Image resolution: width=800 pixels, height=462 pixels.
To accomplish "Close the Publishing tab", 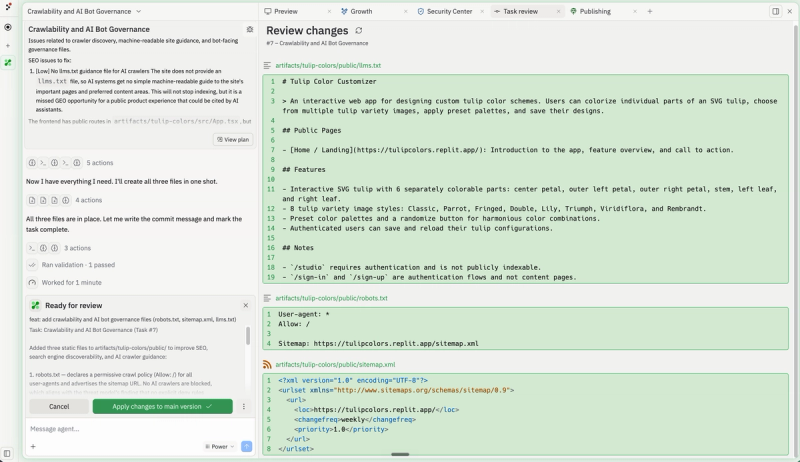I will click(635, 11).
